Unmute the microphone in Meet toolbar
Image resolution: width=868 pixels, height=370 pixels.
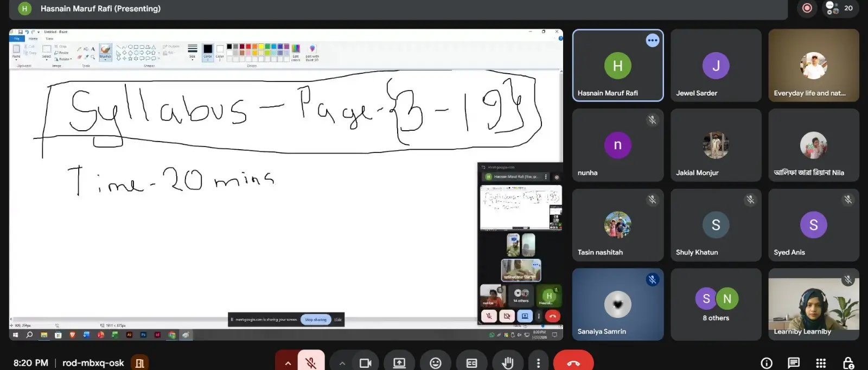coord(311,363)
